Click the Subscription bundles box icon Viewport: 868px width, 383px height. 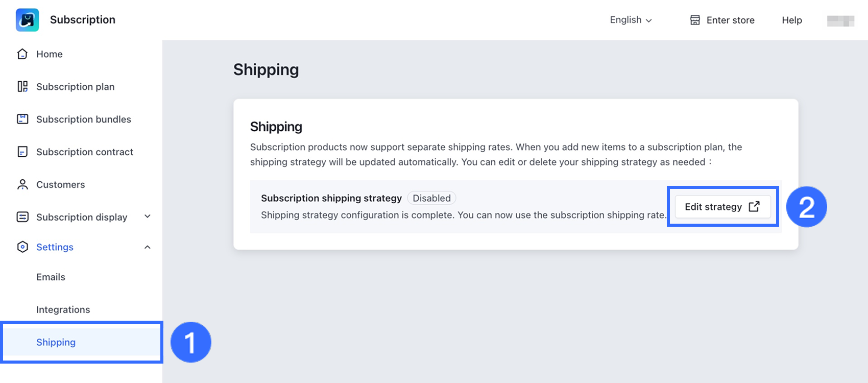pyautogui.click(x=22, y=119)
